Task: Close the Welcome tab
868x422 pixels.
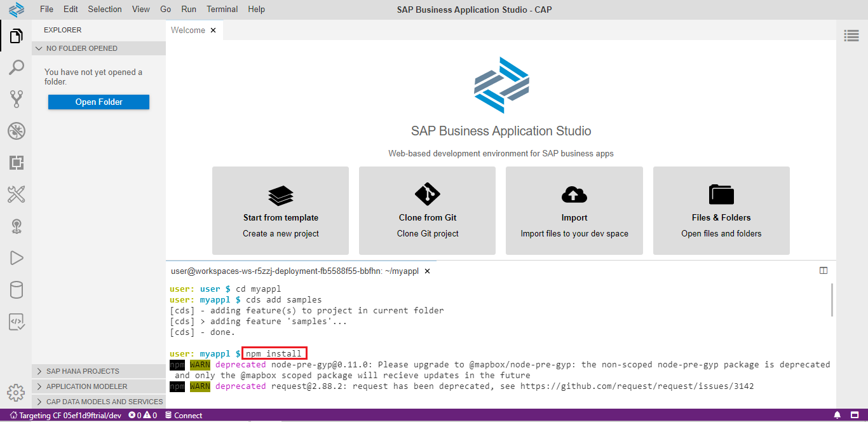Action: 214,31
